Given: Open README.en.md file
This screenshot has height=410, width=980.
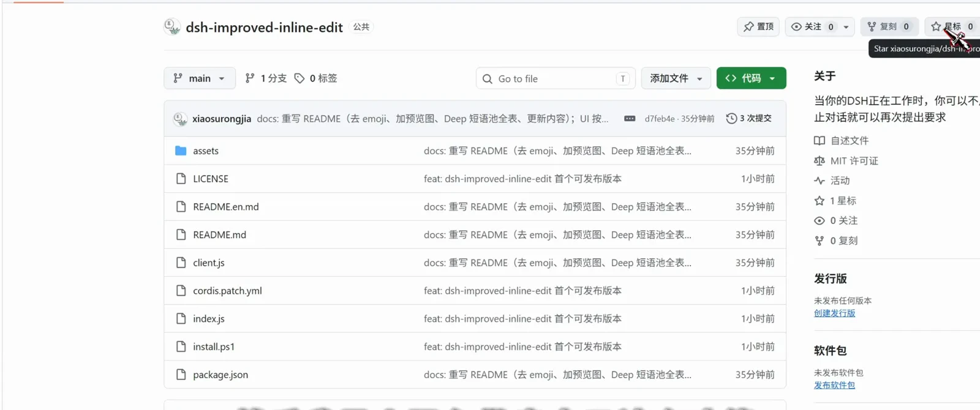Looking at the screenshot, I should (x=226, y=207).
